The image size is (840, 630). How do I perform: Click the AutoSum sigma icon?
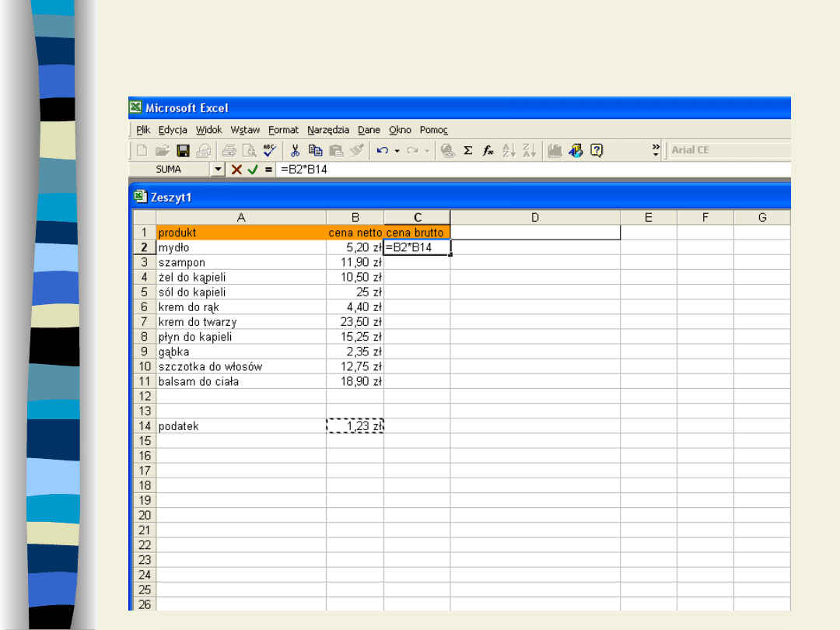pyautogui.click(x=468, y=151)
